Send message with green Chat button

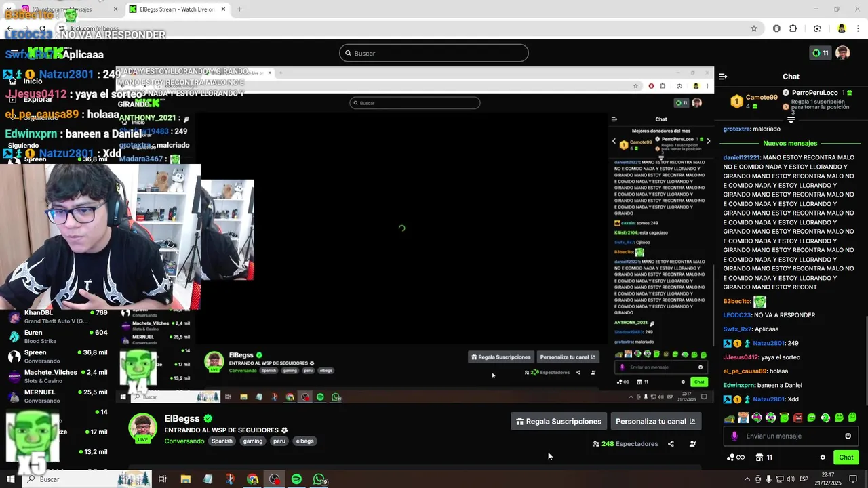tap(846, 457)
